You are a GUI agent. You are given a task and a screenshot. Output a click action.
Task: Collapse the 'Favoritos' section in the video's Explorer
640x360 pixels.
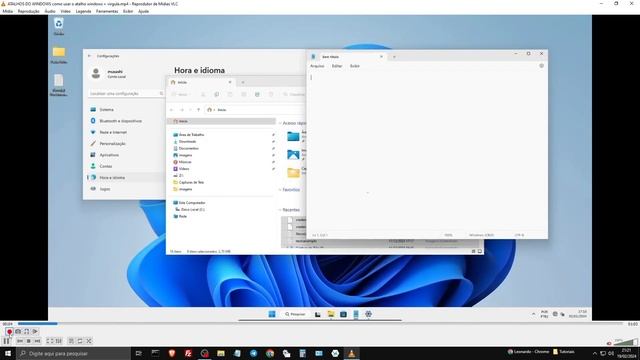280,190
